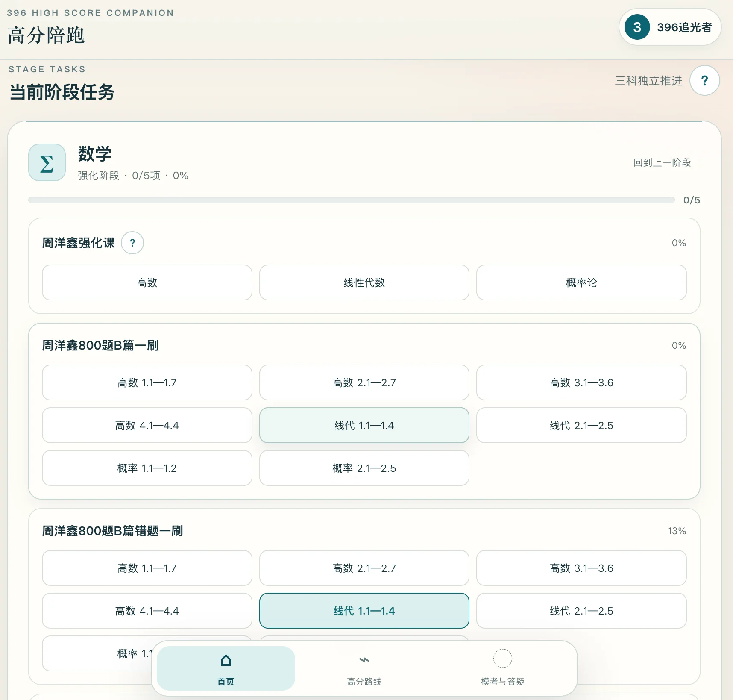Select 概率 1.1—1.2 in B篇一刷
This screenshot has height=700, width=733.
pyautogui.click(x=147, y=468)
